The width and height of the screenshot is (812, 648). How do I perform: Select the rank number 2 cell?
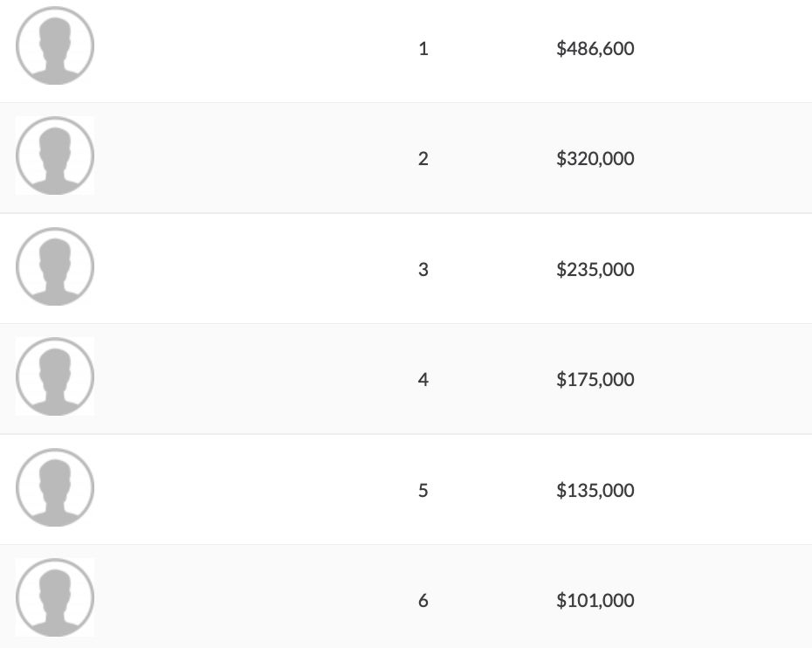coord(423,159)
